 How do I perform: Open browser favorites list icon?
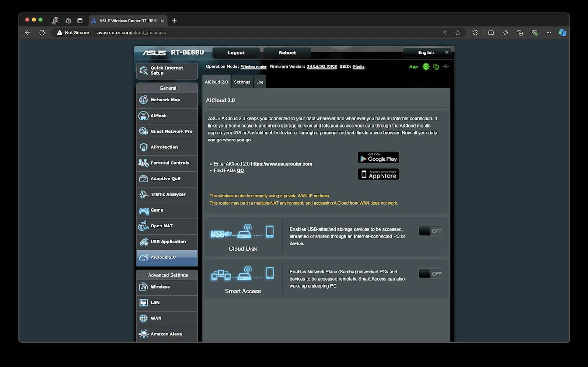[505, 32]
